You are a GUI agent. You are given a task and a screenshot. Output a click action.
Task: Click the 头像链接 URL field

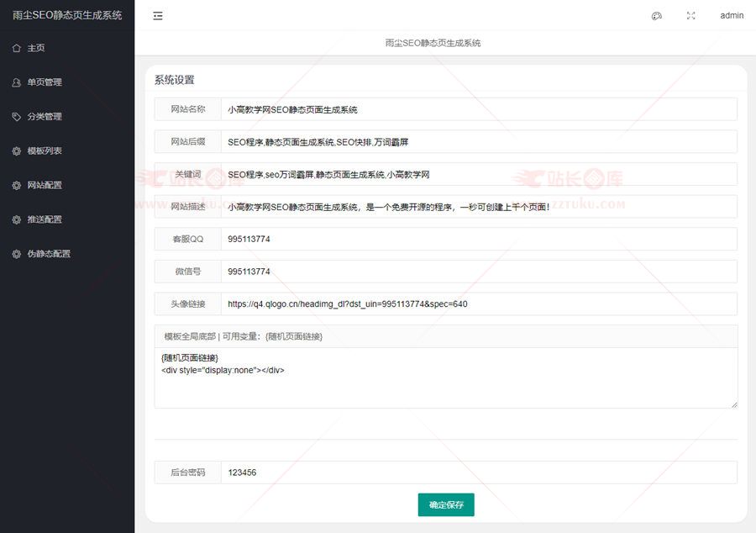point(479,303)
